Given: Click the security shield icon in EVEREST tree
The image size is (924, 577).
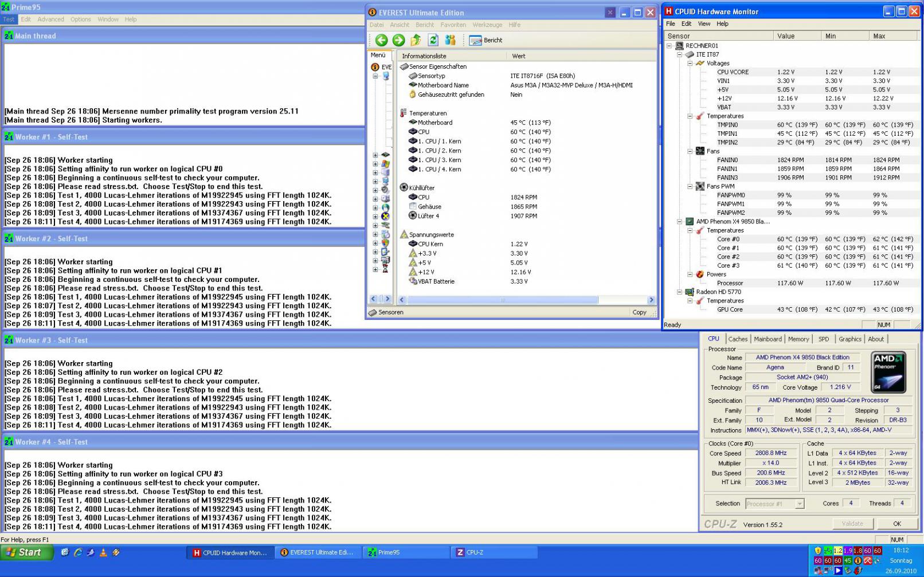Looking at the screenshot, I should (x=386, y=242).
